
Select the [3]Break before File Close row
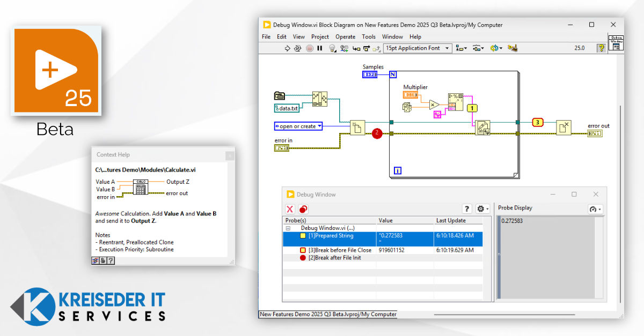click(383, 250)
